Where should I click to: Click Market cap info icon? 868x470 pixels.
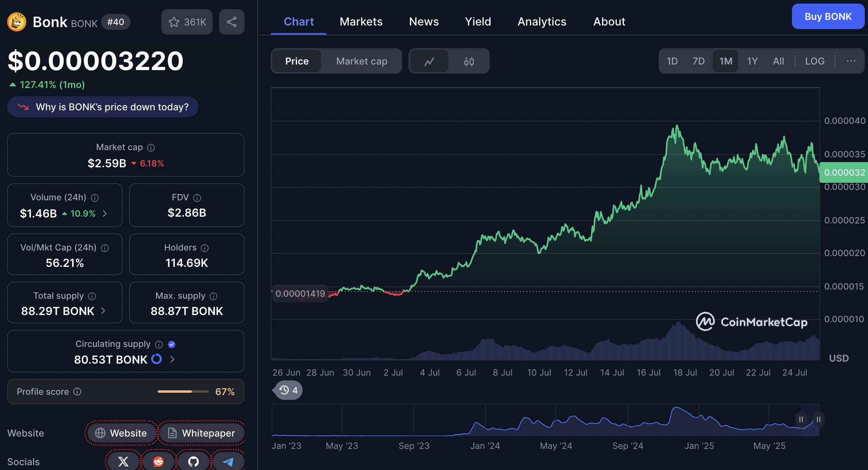151,148
